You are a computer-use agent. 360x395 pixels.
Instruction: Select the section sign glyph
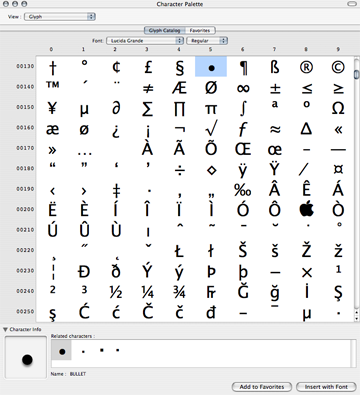click(179, 68)
